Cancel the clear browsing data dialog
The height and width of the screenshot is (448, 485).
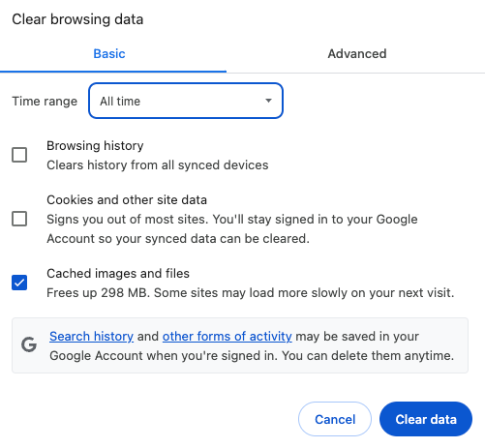click(x=335, y=419)
